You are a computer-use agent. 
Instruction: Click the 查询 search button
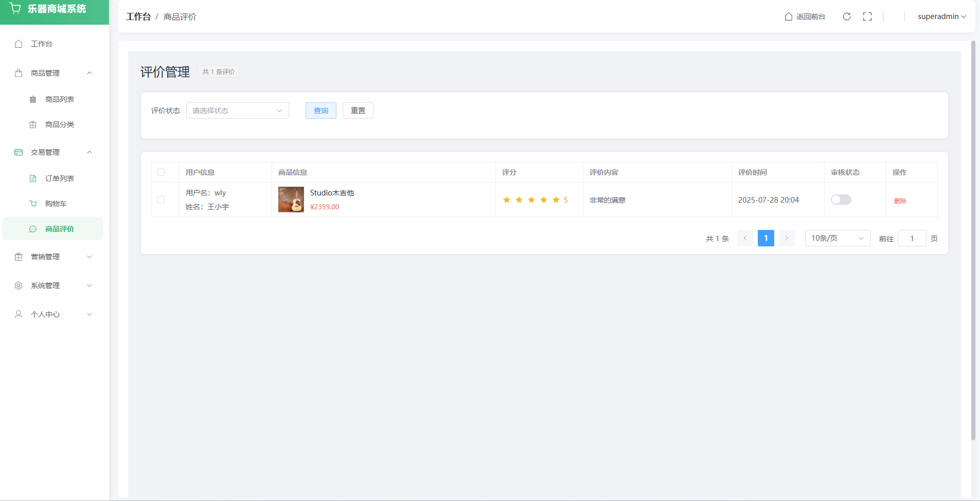pyautogui.click(x=320, y=111)
